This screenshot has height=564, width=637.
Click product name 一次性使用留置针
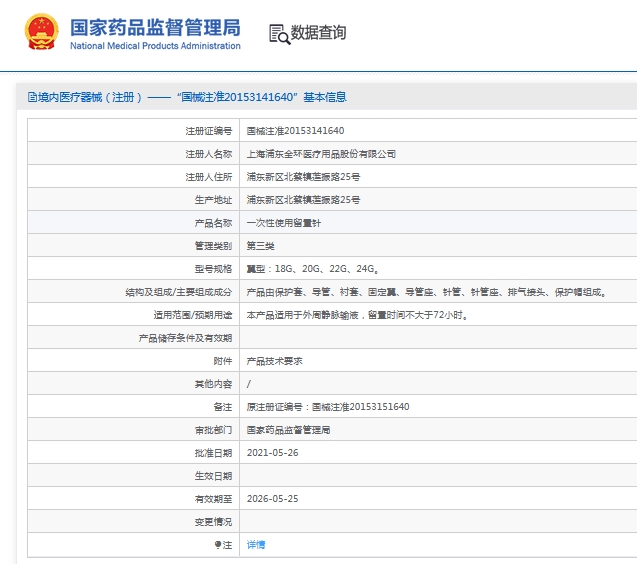click(284, 223)
